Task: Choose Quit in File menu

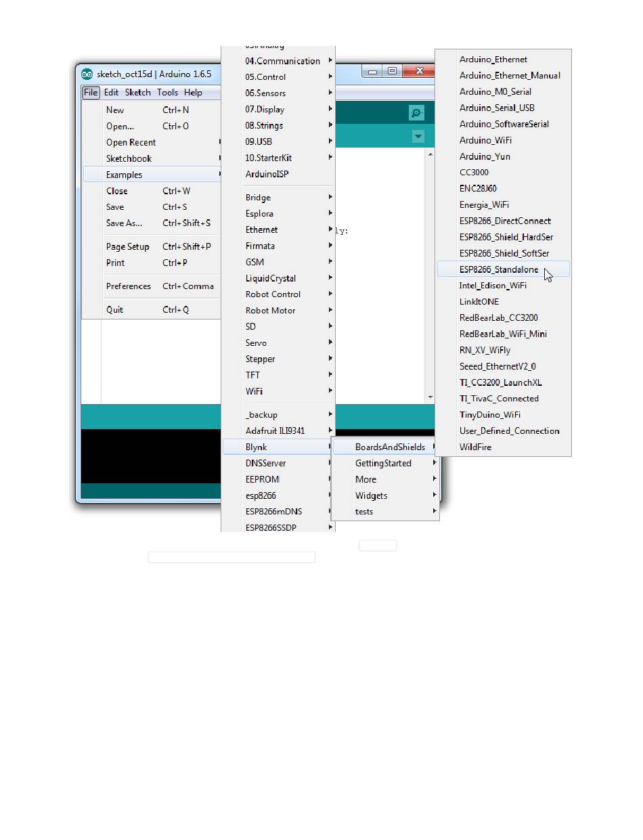Action: point(152,310)
